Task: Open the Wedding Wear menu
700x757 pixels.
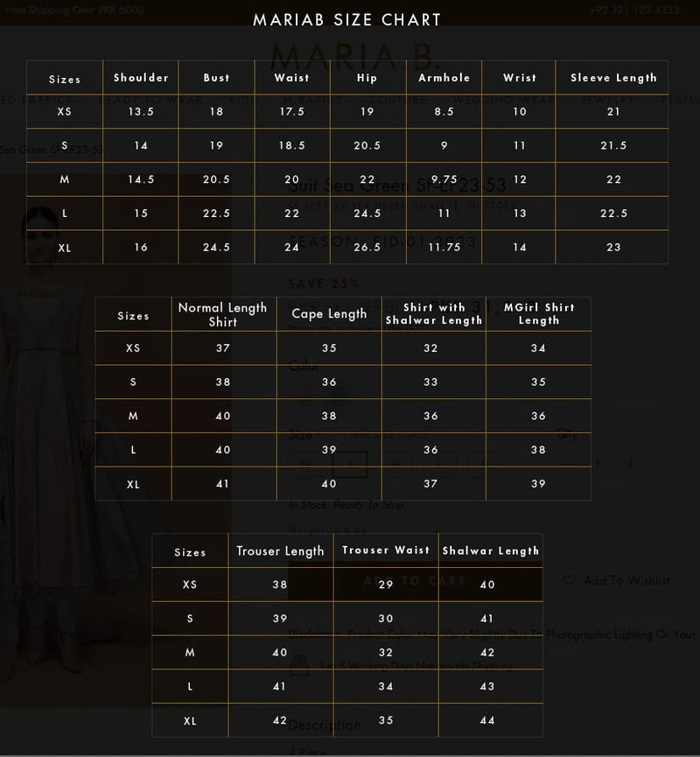Action: tap(505, 100)
